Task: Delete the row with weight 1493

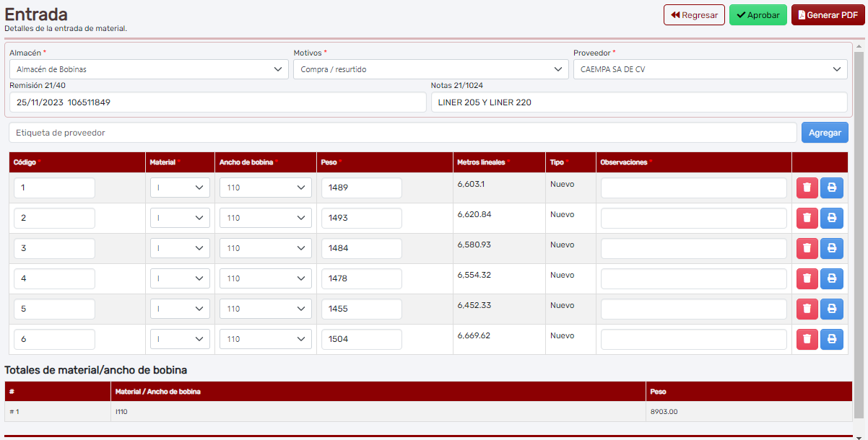Action: (x=807, y=218)
